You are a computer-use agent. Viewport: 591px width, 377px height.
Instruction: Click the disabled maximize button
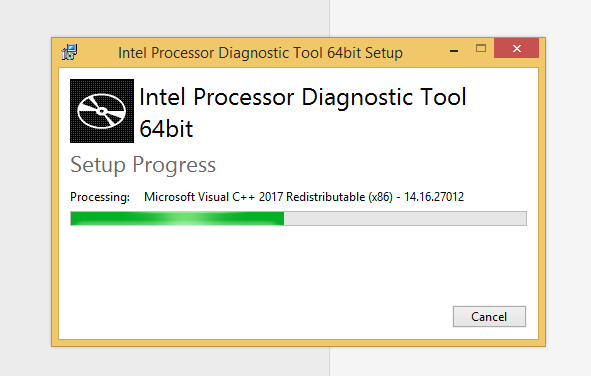[481, 48]
